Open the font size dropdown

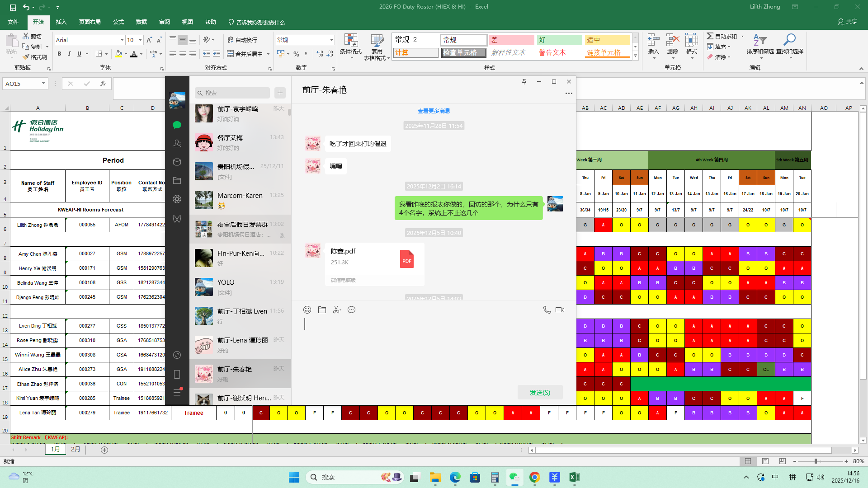coord(140,40)
